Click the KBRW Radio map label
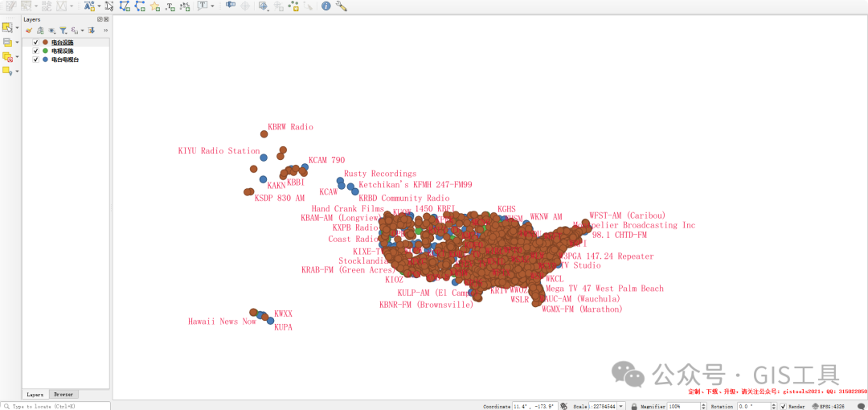The width and height of the screenshot is (868, 410). click(291, 127)
